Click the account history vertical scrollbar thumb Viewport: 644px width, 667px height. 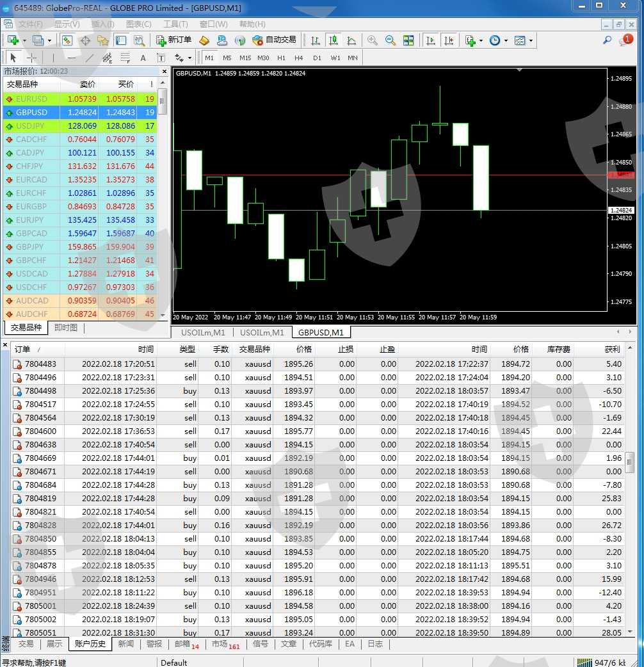629,460
